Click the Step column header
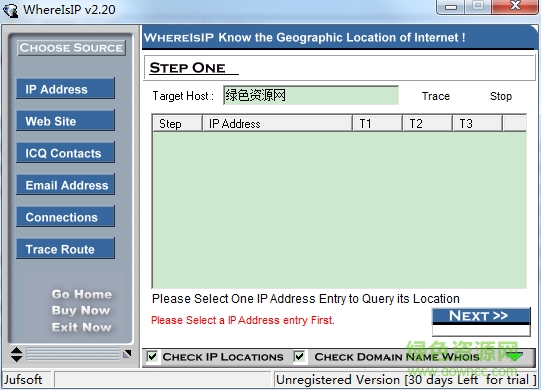This screenshot has width=541, height=390. click(x=177, y=124)
